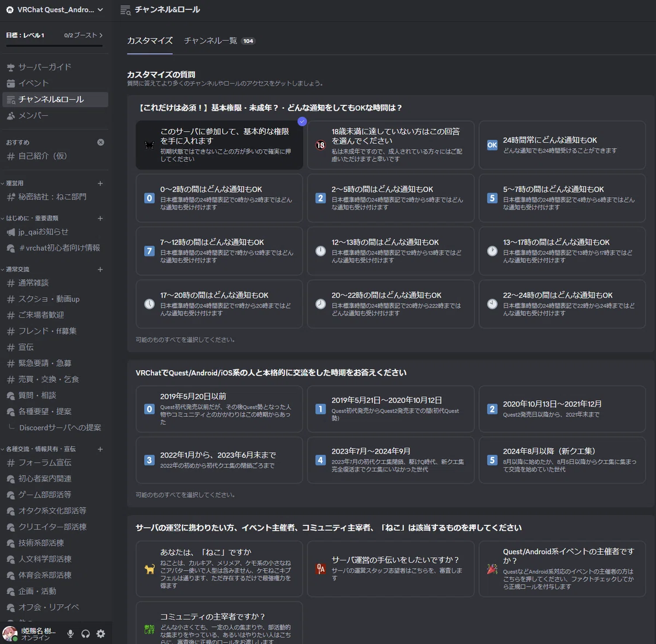
Task: Select the 2〜5時の間 notification option
Action: coord(390,198)
